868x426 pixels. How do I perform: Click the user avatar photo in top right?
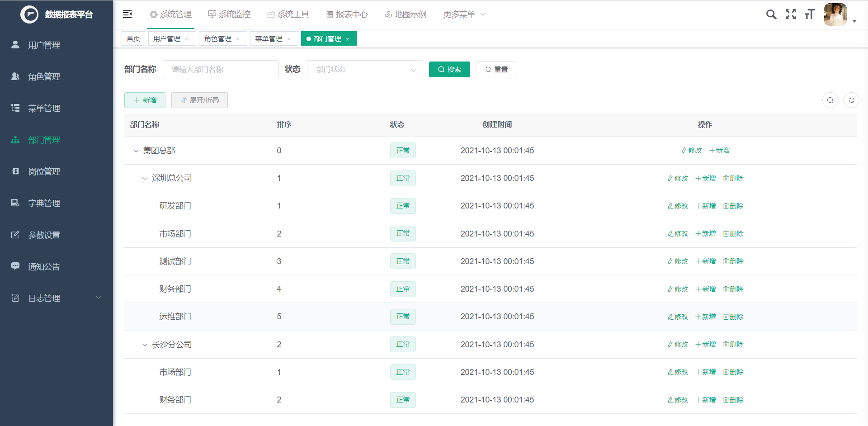point(835,14)
